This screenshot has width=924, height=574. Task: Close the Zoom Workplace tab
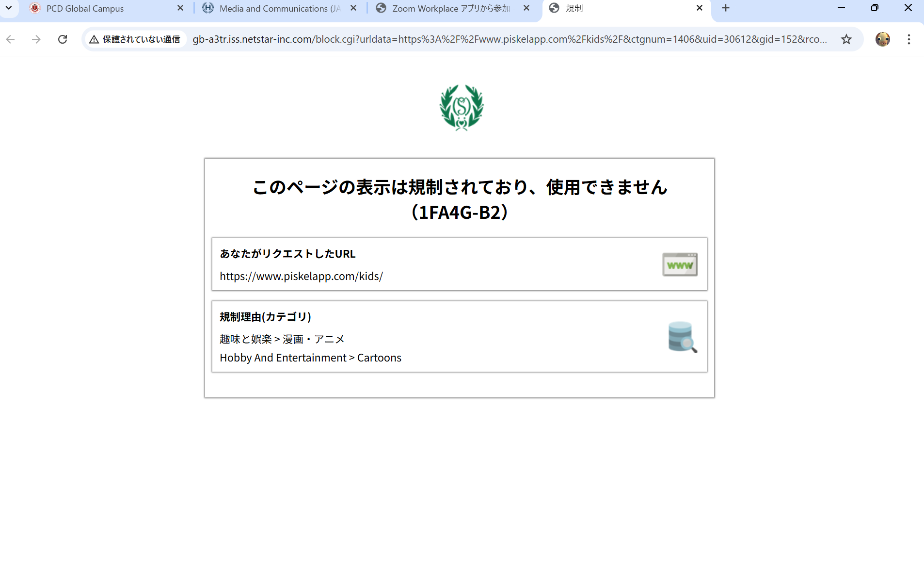[526, 8]
